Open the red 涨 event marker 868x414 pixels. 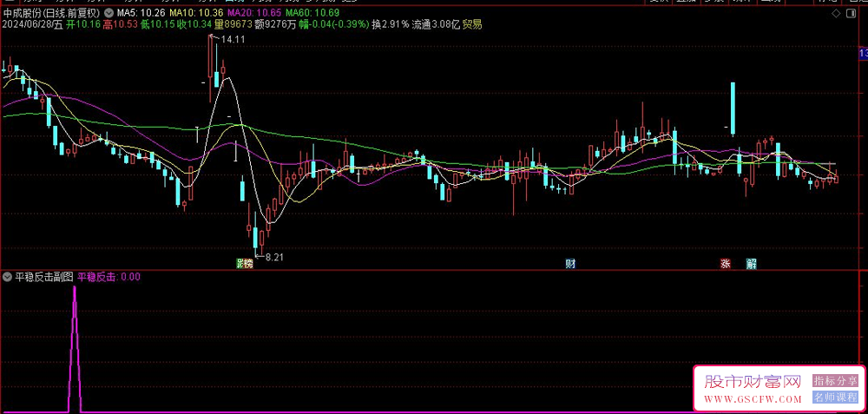[x=725, y=264]
